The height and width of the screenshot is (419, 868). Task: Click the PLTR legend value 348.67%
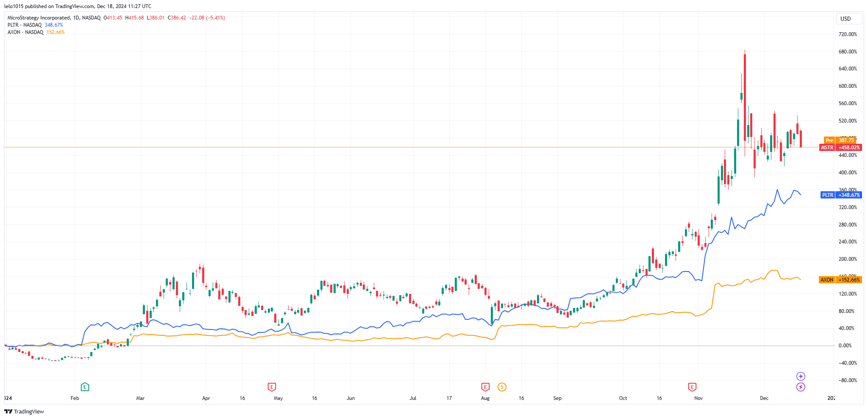(x=54, y=25)
